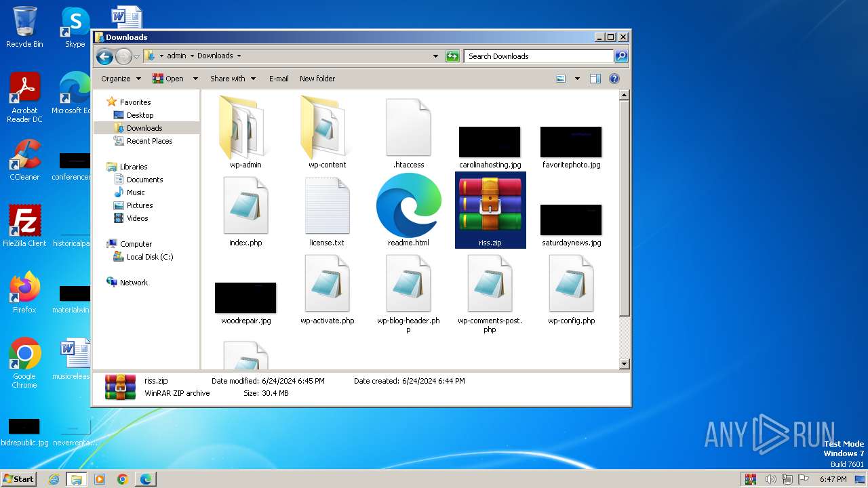Launch Internet Explorer from taskbar
Image resolution: width=868 pixels, height=488 pixels.
click(54, 479)
